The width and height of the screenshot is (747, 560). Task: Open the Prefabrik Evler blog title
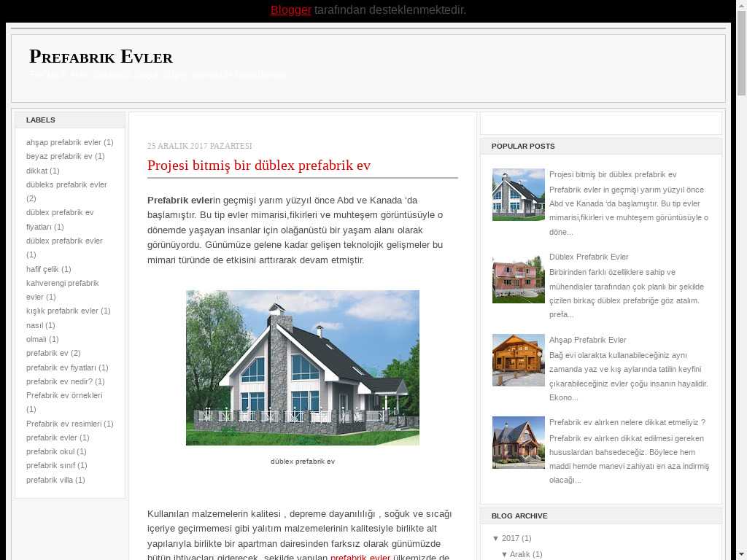pyautogui.click(x=101, y=57)
